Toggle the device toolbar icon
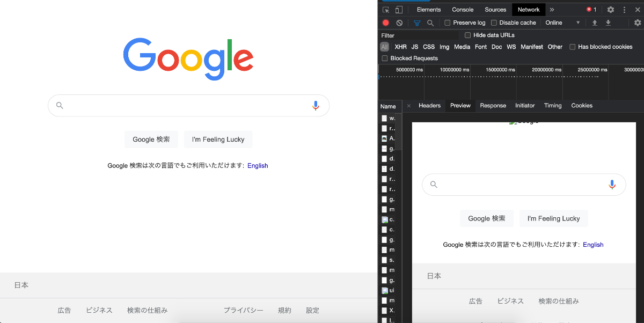The image size is (644, 323). (399, 10)
